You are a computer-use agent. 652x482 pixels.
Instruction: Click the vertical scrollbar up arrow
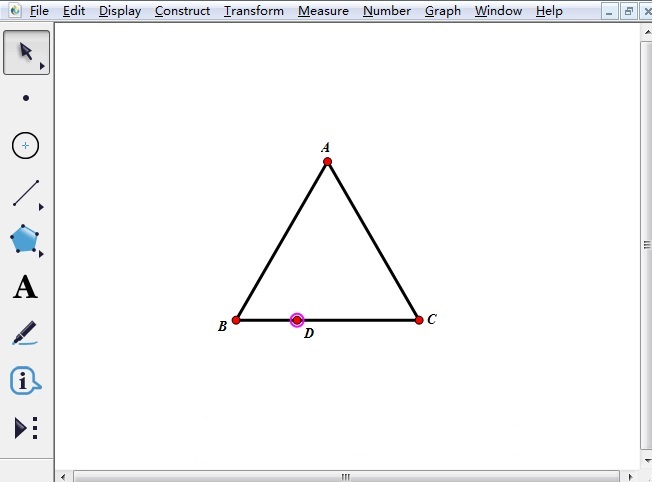coord(647,32)
